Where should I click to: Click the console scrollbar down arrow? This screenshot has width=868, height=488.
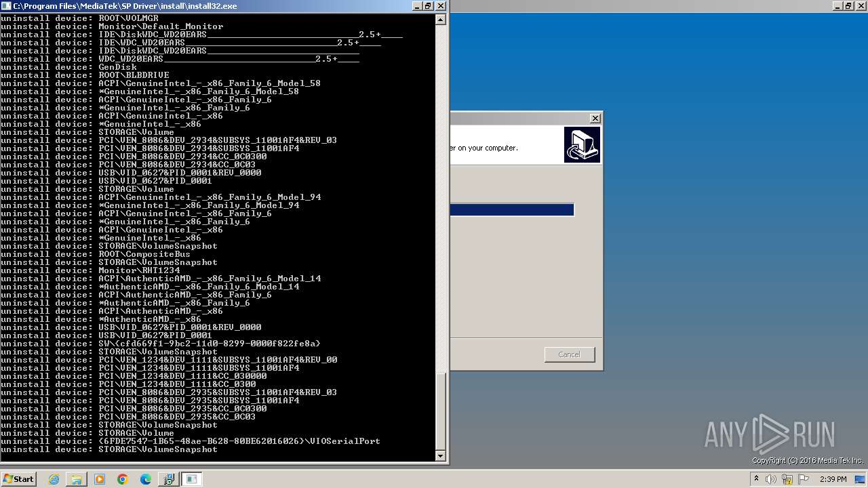pyautogui.click(x=441, y=455)
